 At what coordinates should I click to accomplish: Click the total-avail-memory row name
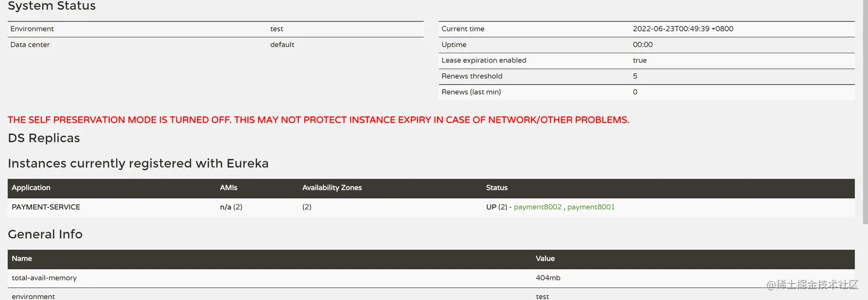tap(44, 278)
